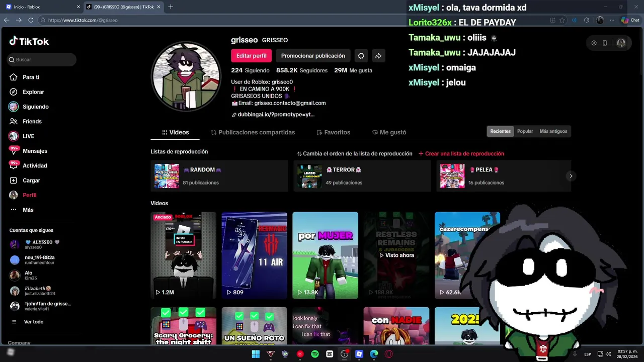Image resolution: width=644 pixels, height=362 pixels.
Task: Open browser settings ellipsis menu
Action: (612, 20)
